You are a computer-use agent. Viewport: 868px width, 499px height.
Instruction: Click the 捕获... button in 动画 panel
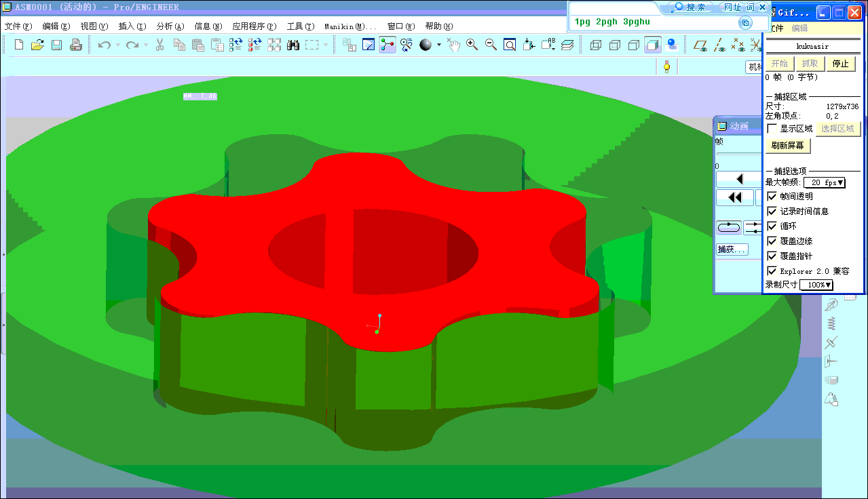click(x=732, y=249)
